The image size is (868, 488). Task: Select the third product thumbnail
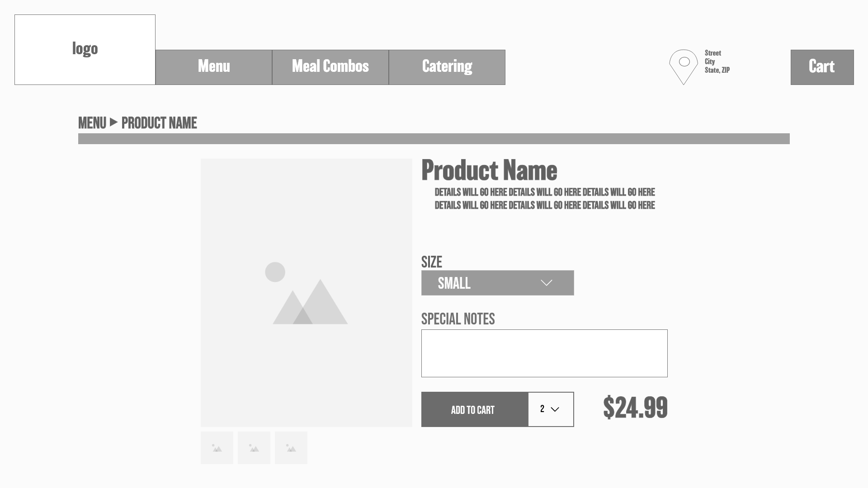[x=291, y=448]
